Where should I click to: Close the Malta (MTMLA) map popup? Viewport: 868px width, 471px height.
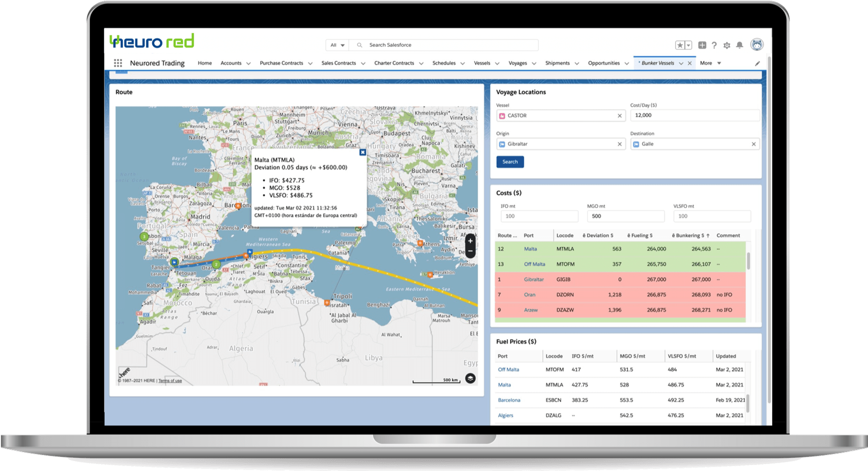(363, 153)
